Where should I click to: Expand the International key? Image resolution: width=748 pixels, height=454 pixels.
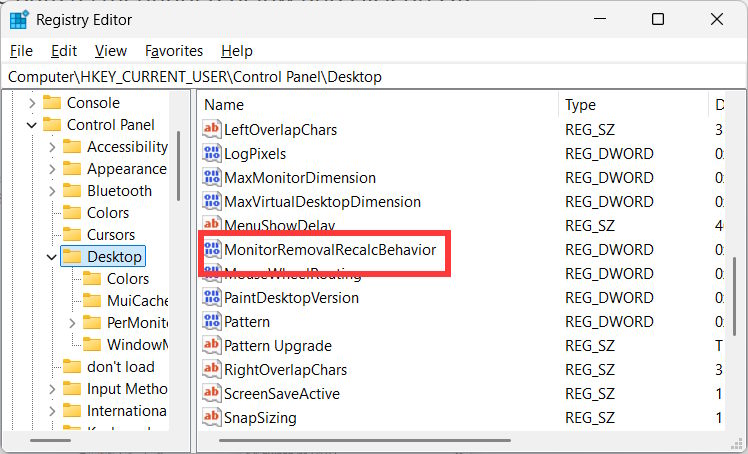[x=52, y=411]
